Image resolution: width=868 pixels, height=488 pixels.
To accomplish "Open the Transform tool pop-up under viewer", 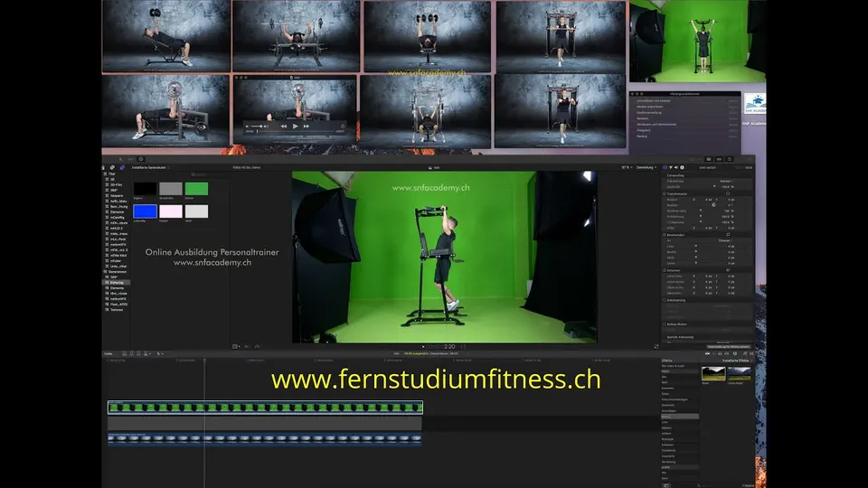I will coord(236,347).
